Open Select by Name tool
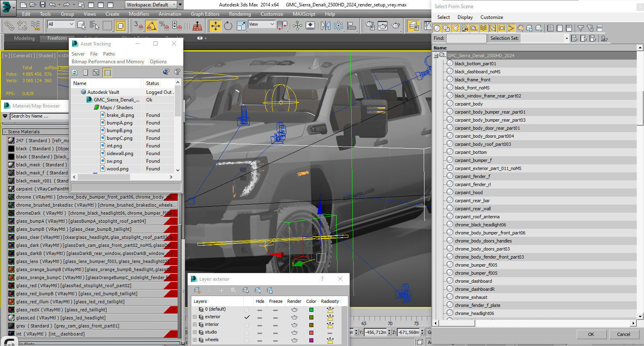The image size is (644, 346). click(94, 26)
